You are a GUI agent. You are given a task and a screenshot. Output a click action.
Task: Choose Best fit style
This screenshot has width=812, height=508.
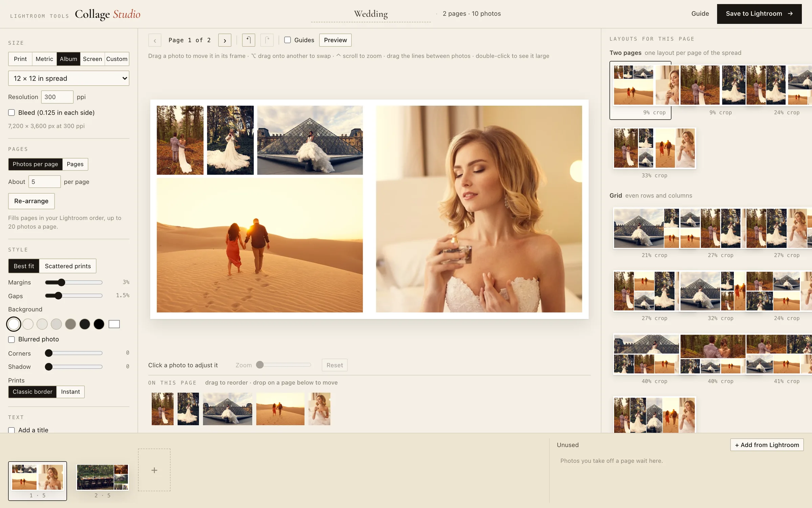24,266
